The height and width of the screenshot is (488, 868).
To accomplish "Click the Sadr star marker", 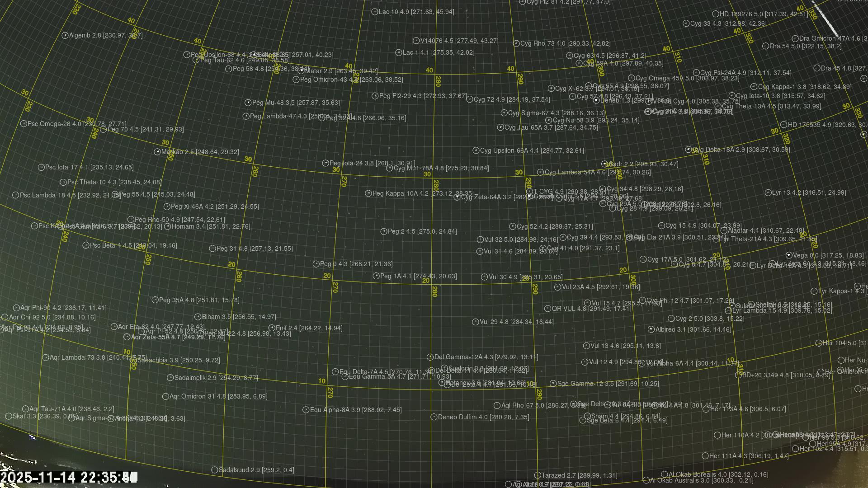I will pyautogui.click(x=604, y=164).
